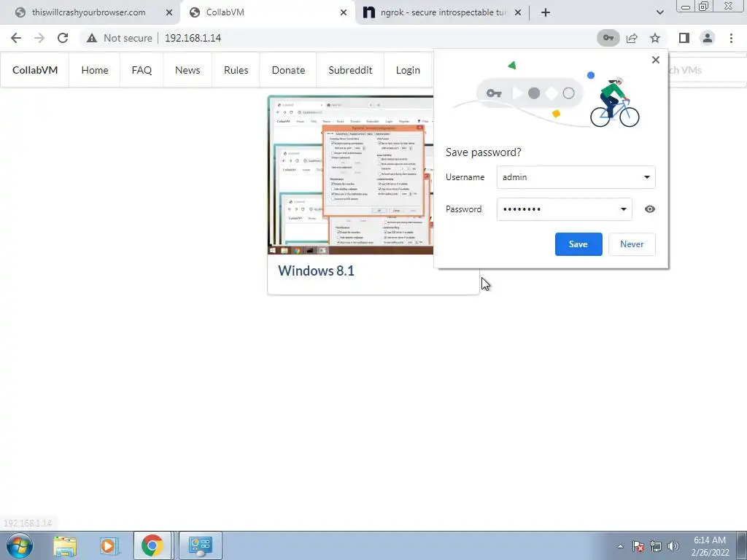Open a new browser tab
Viewport: 747px width, 560px height.
546,12
